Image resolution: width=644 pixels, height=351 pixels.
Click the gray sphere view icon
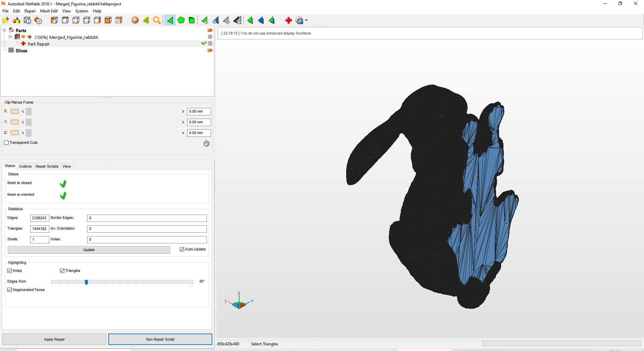135,20
